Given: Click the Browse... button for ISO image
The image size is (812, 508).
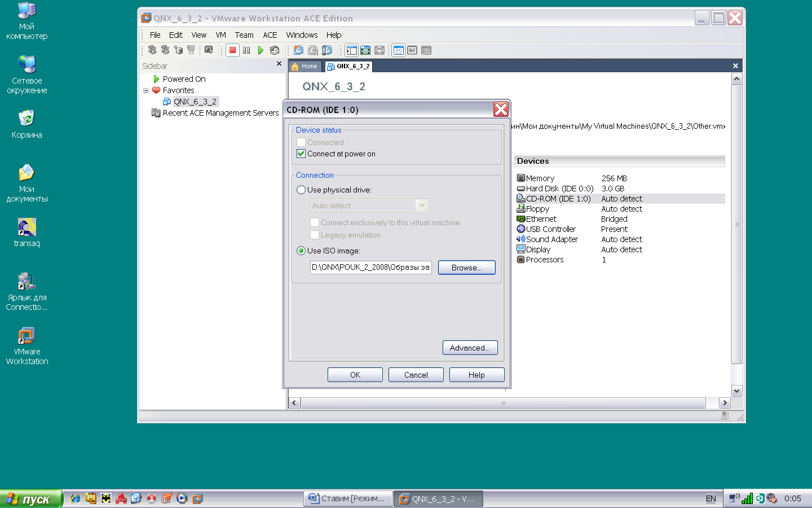Looking at the screenshot, I should click(466, 268).
